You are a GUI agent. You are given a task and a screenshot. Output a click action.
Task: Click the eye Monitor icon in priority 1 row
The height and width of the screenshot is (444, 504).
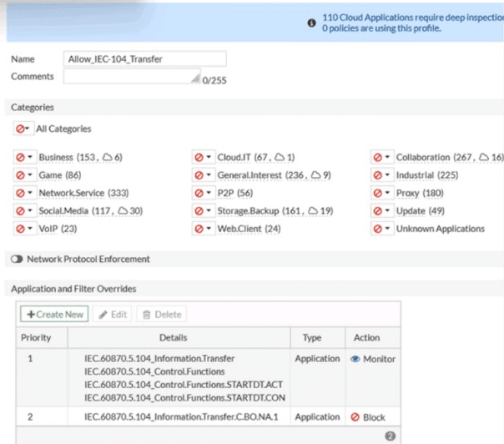pyautogui.click(x=355, y=359)
